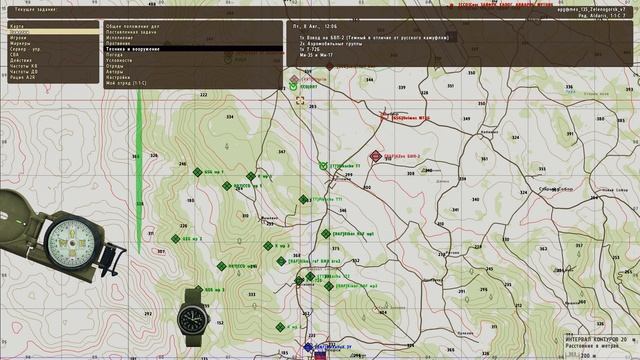This screenshot has height=360, width=640.
Task: Click the 'Ми-35 и Ми-17' equipment line
Action: pos(316,55)
